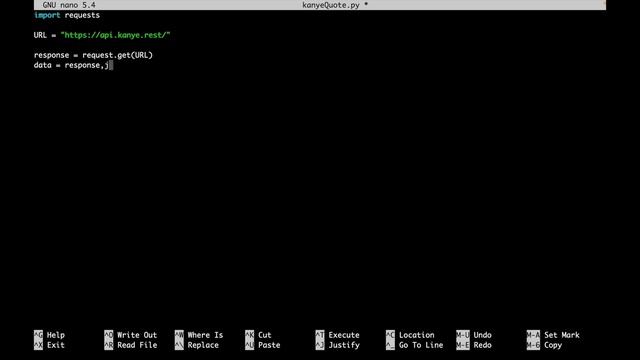Click the Exit shortcut label
Screen dimensions: 640x360
(56, 345)
